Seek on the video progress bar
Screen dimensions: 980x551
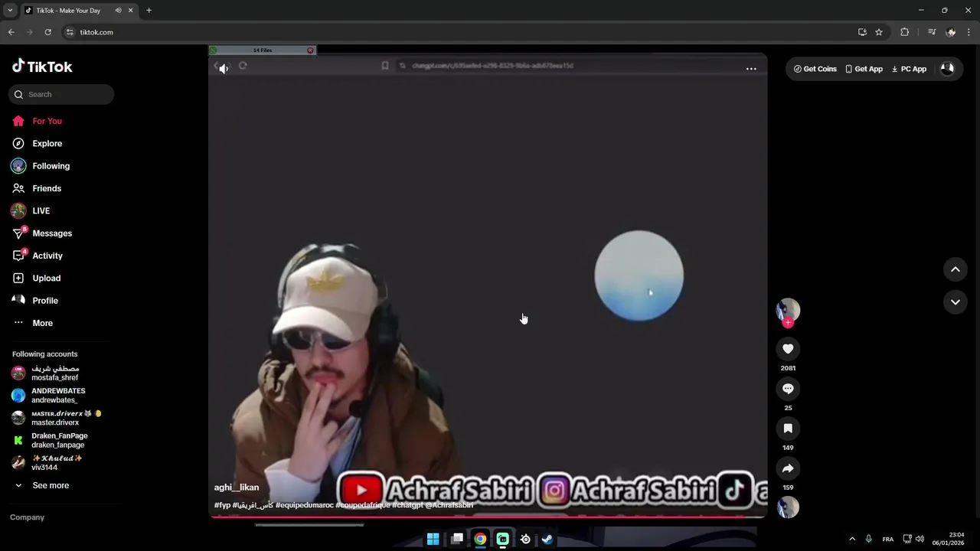488,517
